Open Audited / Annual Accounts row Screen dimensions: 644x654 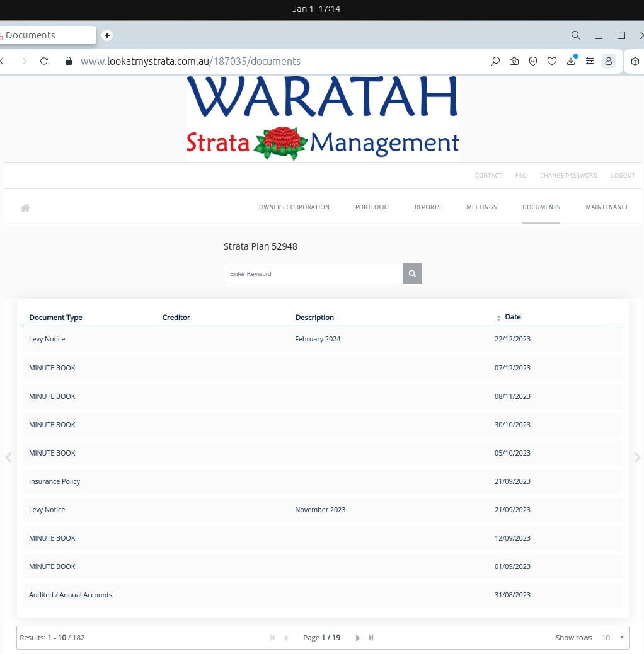point(323,595)
